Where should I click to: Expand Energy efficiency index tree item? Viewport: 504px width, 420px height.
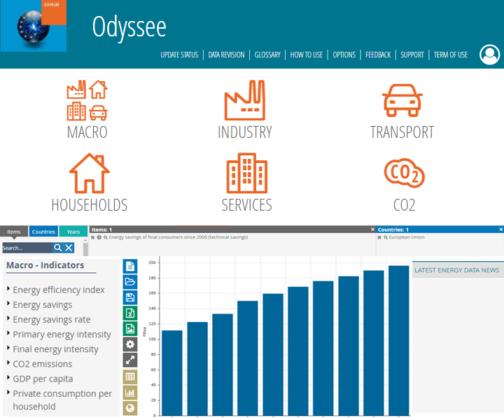pyautogui.click(x=8, y=290)
